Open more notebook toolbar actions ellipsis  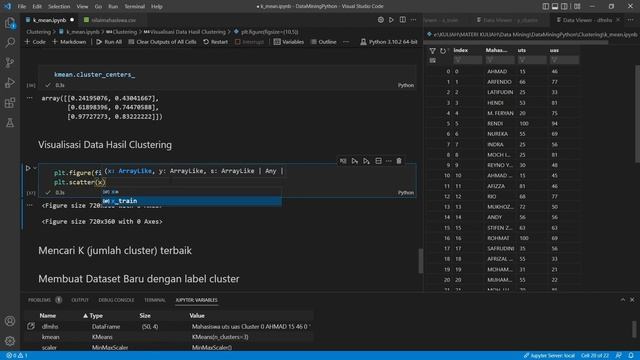[x=346, y=42]
